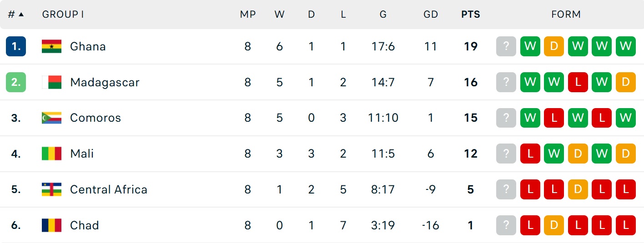The height and width of the screenshot is (243, 644).
Task: Select Ghana's orange D form badge
Action: click(x=554, y=46)
